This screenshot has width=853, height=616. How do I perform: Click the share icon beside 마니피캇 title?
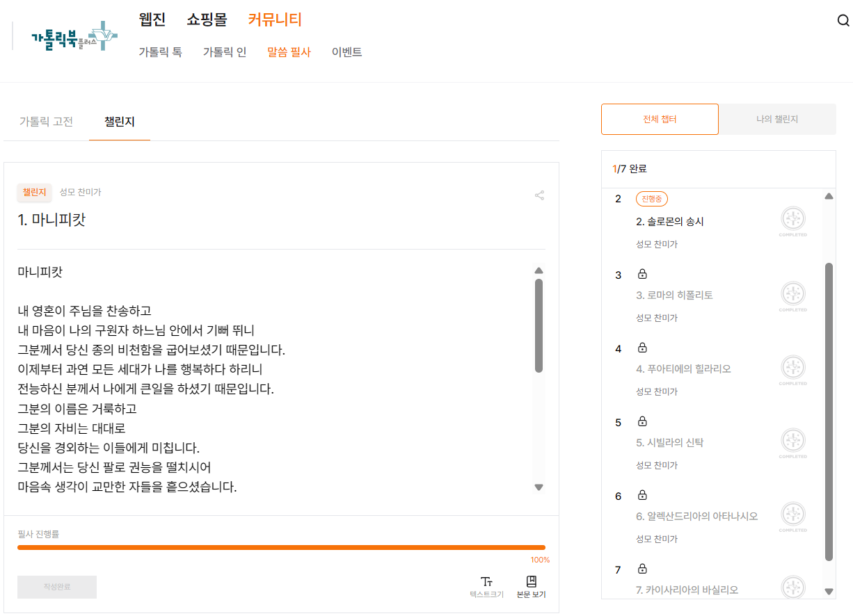[x=539, y=195]
